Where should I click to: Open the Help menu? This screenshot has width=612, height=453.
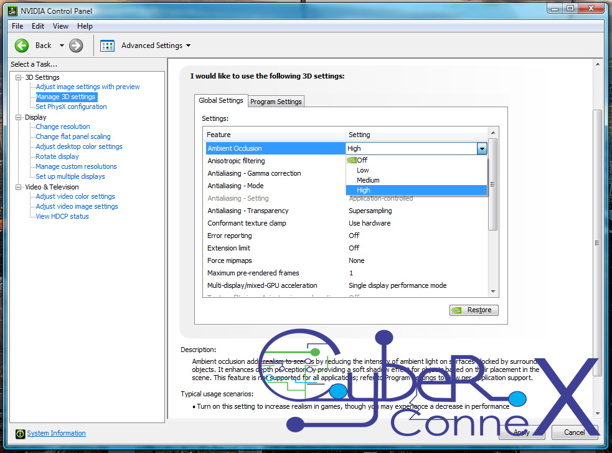85,26
